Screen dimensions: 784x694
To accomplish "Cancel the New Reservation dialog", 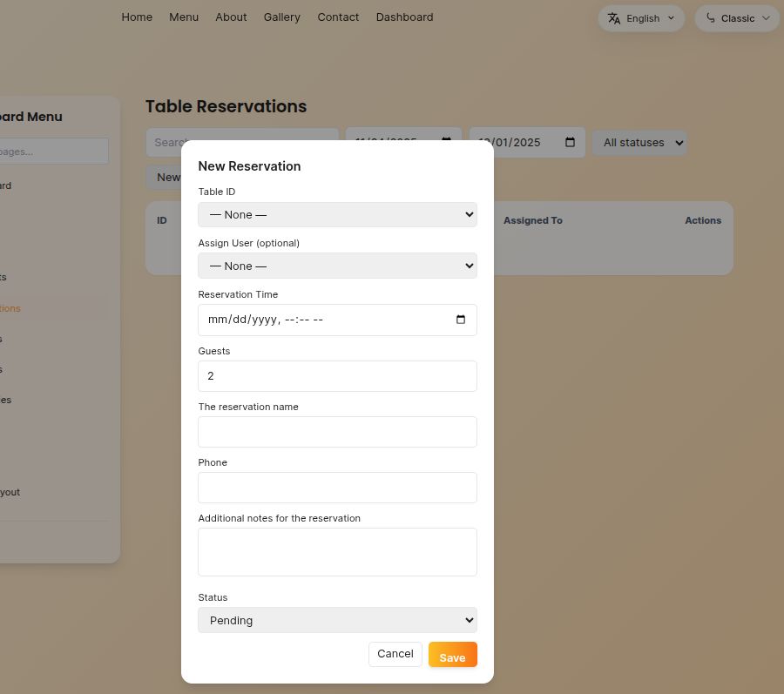I will pyautogui.click(x=395, y=654).
